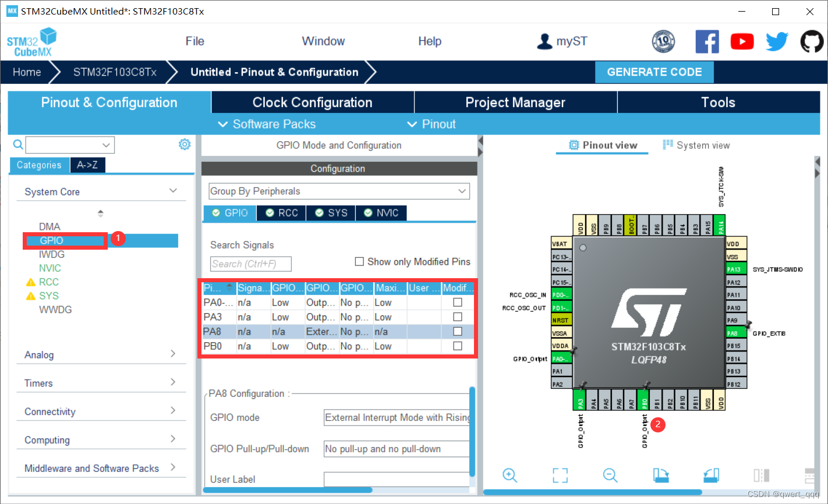Open the Facebook link icon
Image resolution: width=828 pixels, height=504 pixels.
click(707, 41)
